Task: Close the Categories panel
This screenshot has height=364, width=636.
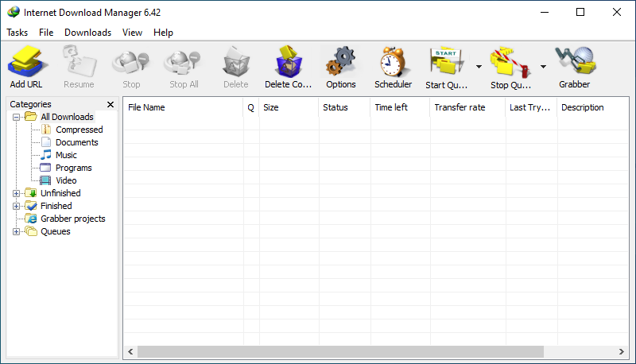Action: click(111, 105)
